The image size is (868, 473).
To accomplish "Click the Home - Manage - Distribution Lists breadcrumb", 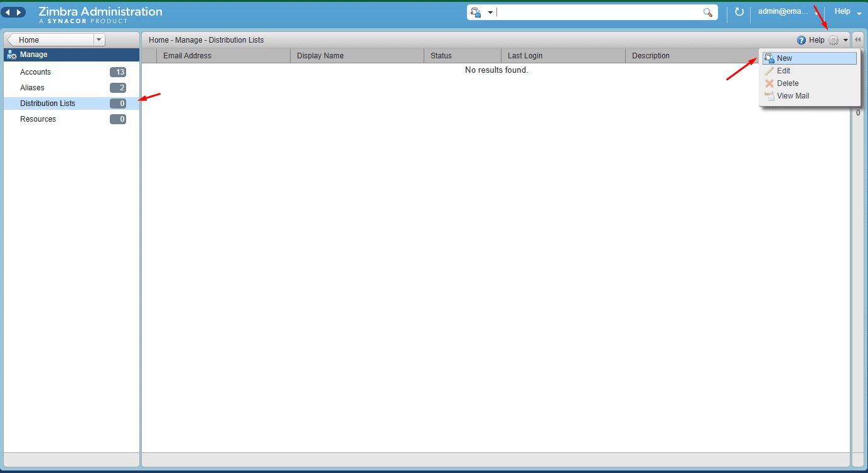I will (x=206, y=40).
